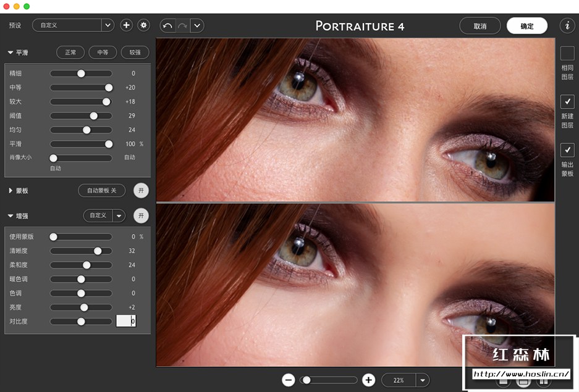Image resolution: width=579 pixels, height=392 pixels.
Task: Adjust the 中等 slider handle
Action: (x=109, y=88)
